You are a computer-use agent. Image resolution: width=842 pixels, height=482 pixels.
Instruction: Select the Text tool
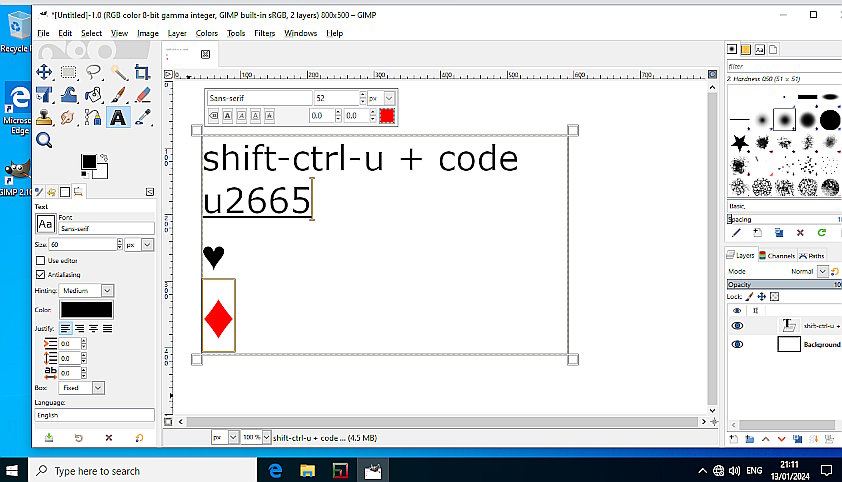(x=118, y=118)
